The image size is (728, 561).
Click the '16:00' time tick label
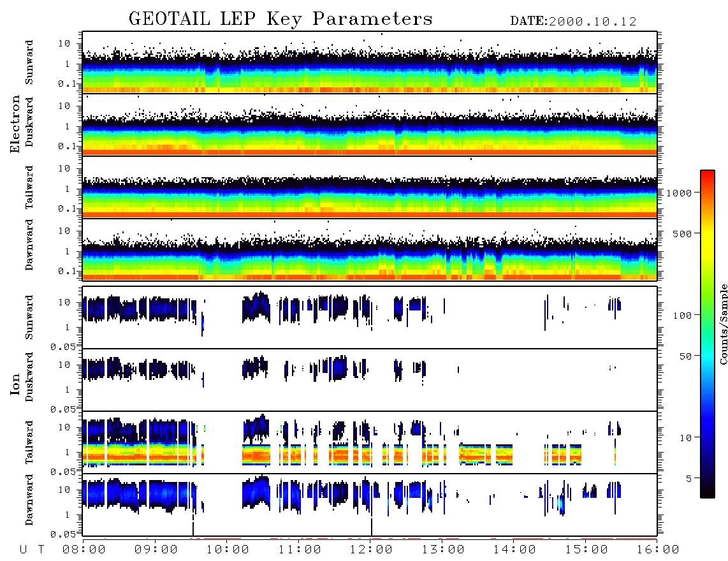pos(659,550)
